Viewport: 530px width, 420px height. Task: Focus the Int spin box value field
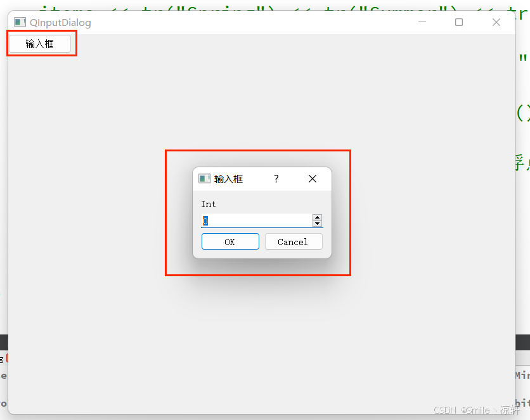point(257,221)
